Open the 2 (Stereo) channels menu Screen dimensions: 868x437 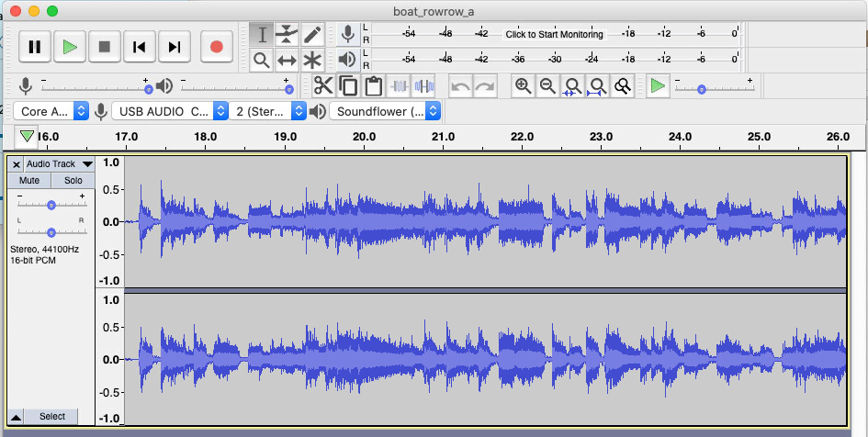coord(268,111)
